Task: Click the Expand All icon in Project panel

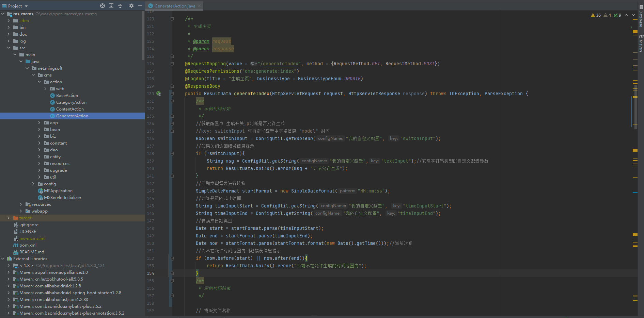Action: point(111,6)
